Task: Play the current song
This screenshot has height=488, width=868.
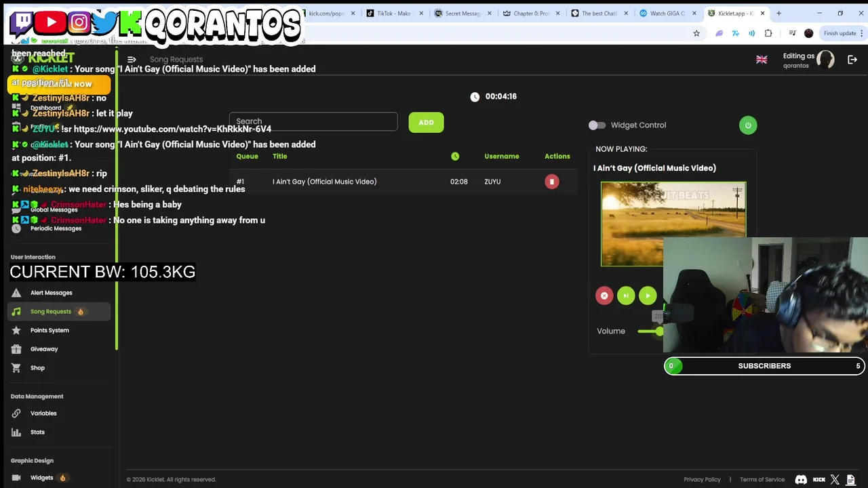Action: click(x=648, y=296)
